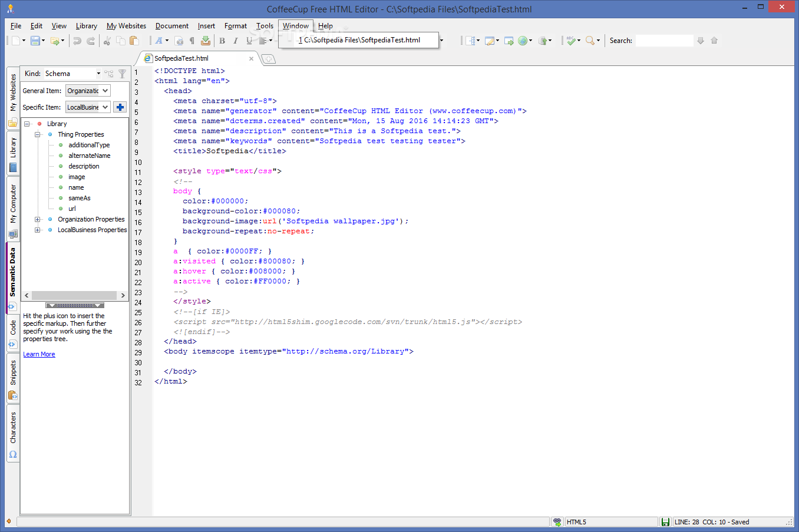This screenshot has height=532, width=799.
Task: Open the File menu
Action: [x=16, y=26]
